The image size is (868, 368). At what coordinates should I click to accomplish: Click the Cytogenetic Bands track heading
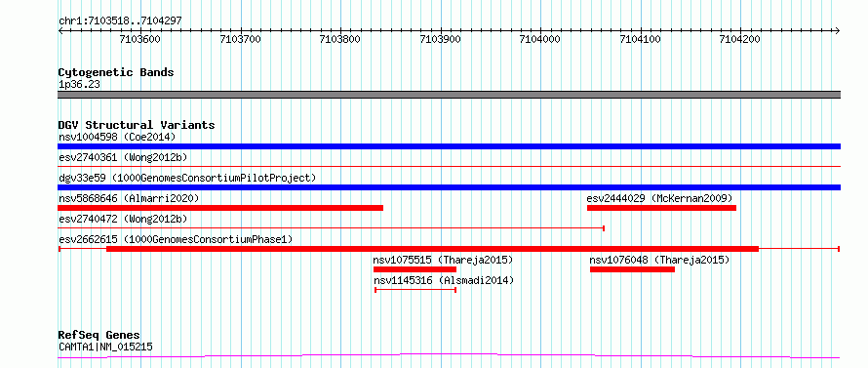pos(116,72)
